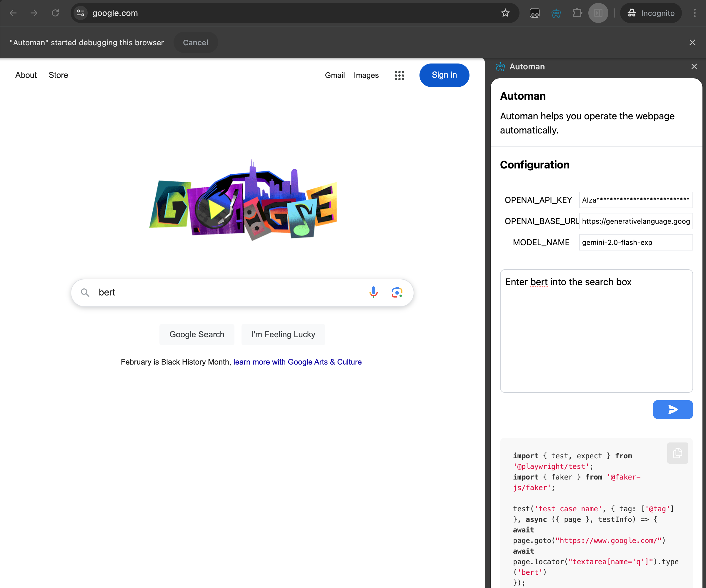Click the Automan robot extension icon in toolbar
Screen dimensions: 706x588
(x=556, y=13)
